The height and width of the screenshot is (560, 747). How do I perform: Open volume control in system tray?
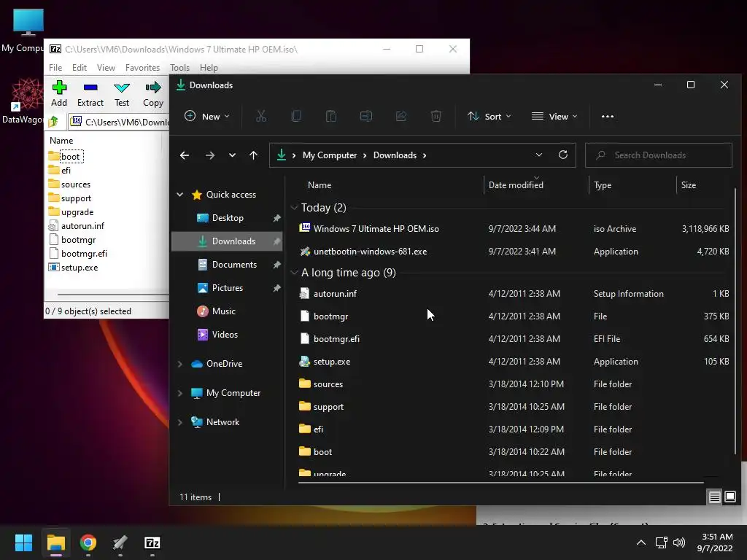pyautogui.click(x=679, y=542)
